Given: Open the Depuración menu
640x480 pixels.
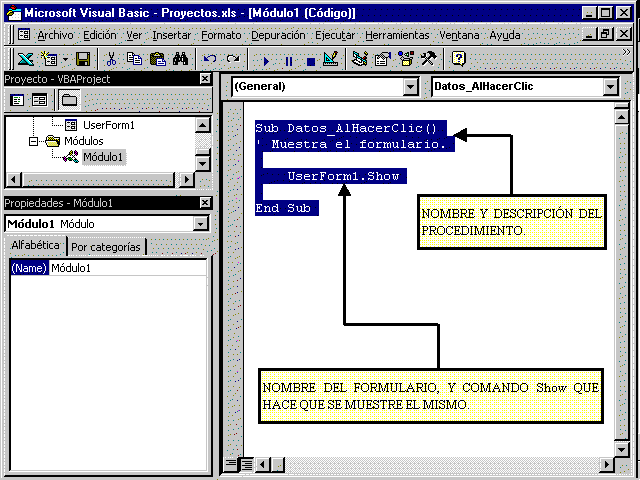Looking at the screenshot, I should 278,36.
